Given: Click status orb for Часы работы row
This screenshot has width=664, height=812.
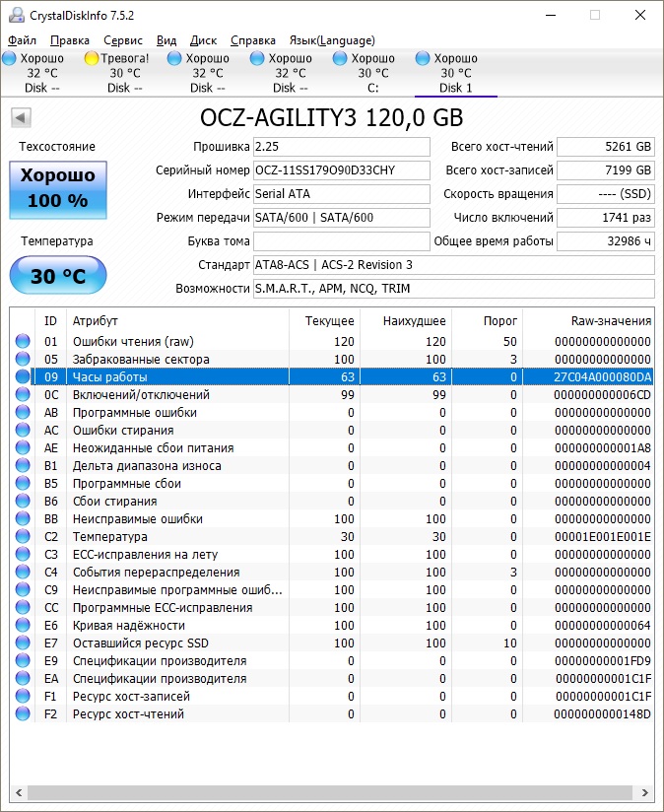Looking at the screenshot, I should [23, 376].
